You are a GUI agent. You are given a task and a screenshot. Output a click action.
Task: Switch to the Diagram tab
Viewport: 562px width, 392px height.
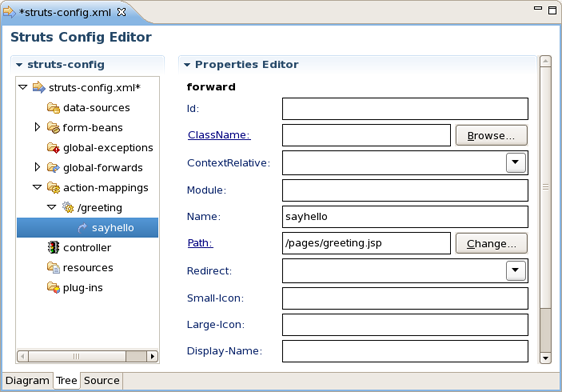(x=28, y=381)
